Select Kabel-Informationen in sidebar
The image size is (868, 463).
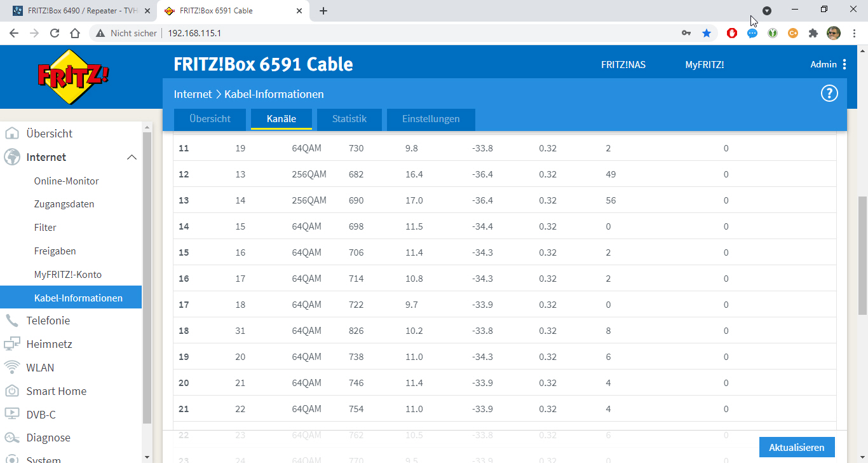coord(71,298)
